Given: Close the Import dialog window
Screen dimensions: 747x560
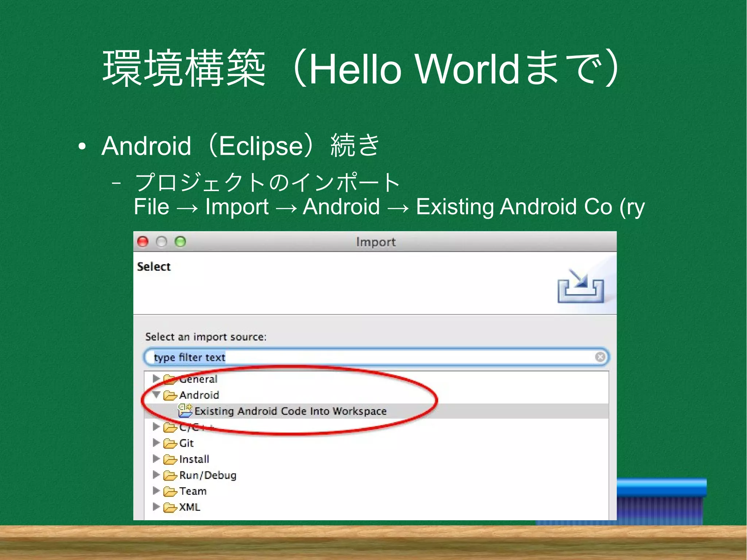Looking at the screenshot, I should click(143, 242).
